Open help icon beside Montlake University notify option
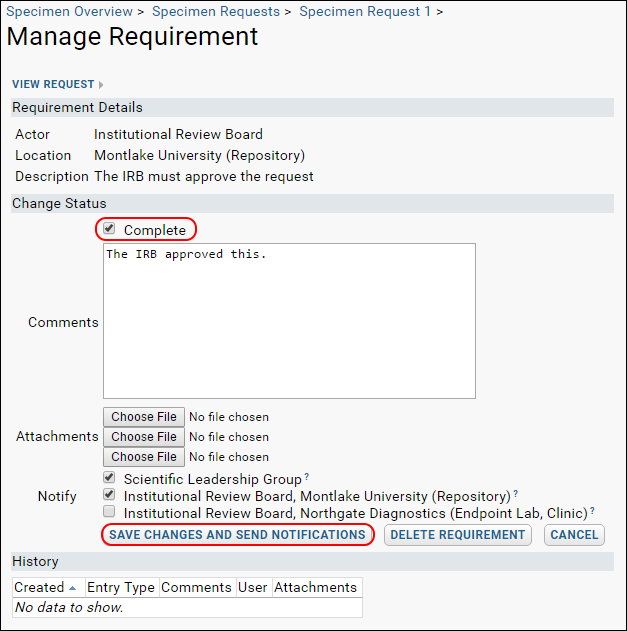This screenshot has width=627, height=631. coord(516,493)
